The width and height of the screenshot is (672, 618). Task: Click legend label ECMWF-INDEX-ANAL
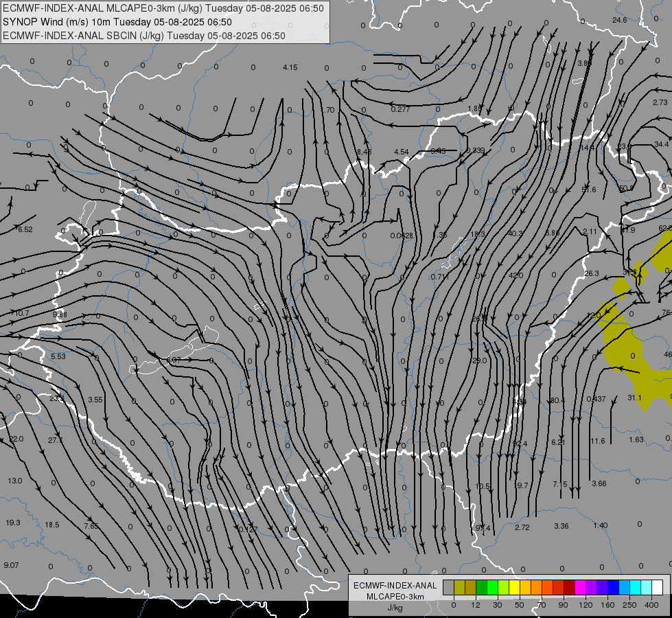click(x=395, y=586)
